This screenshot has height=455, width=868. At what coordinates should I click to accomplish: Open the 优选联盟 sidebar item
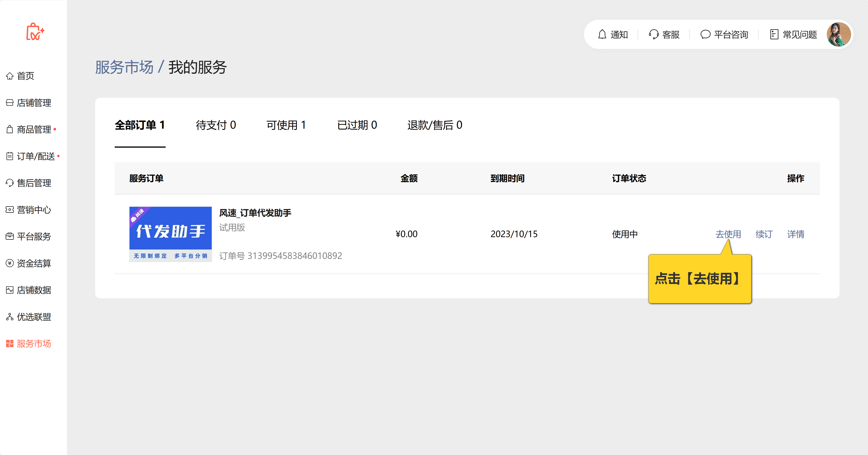[x=33, y=317]
